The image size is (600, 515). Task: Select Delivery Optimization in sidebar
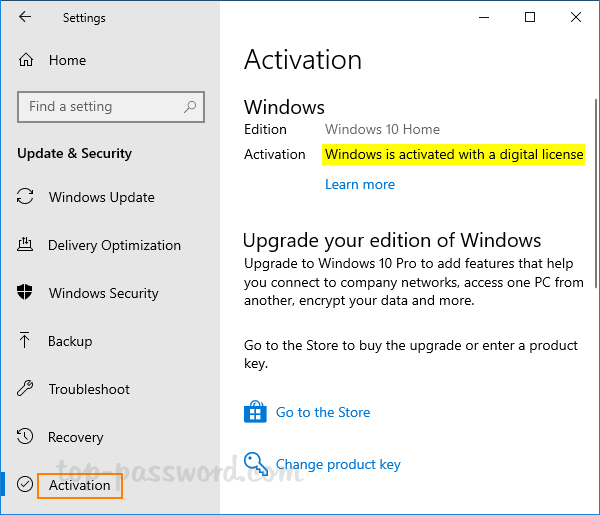pos(114,245)
